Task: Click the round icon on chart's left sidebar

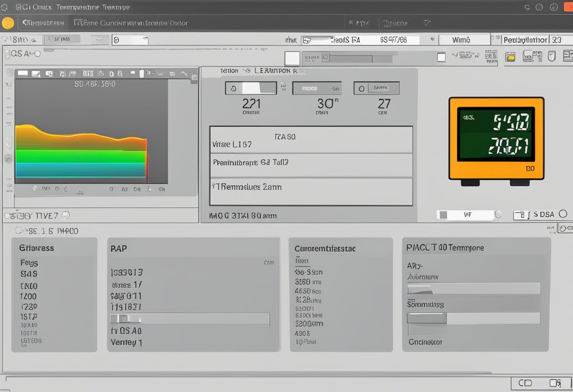Action: pyautogui.click(x=8, y=159)
